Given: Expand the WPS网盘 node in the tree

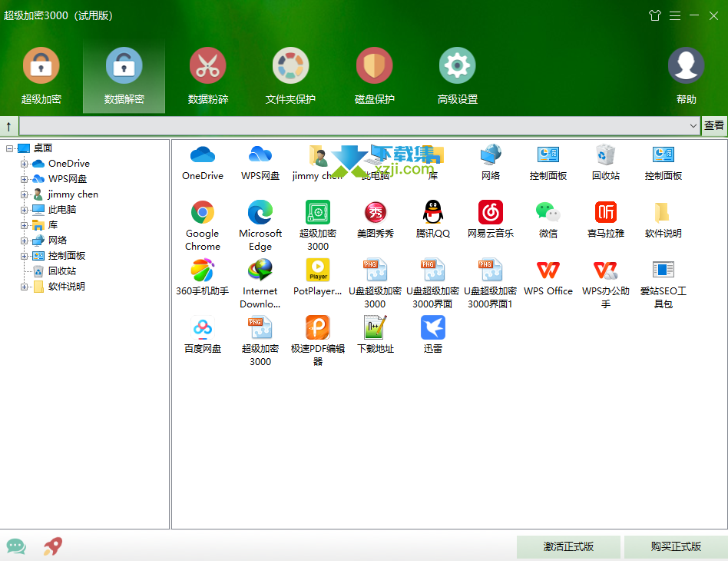Looking at the screenshot, I should pyautogui.click(x=24, y=179).
